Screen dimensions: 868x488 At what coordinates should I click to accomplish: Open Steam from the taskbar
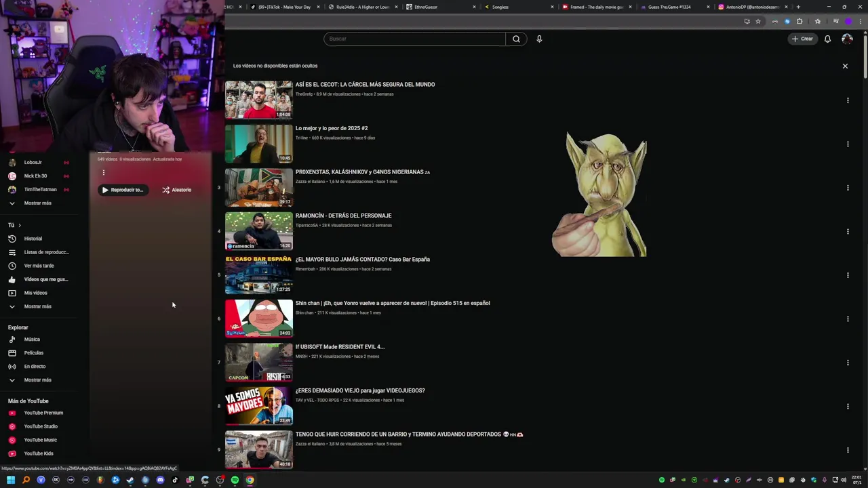[130, 480]
